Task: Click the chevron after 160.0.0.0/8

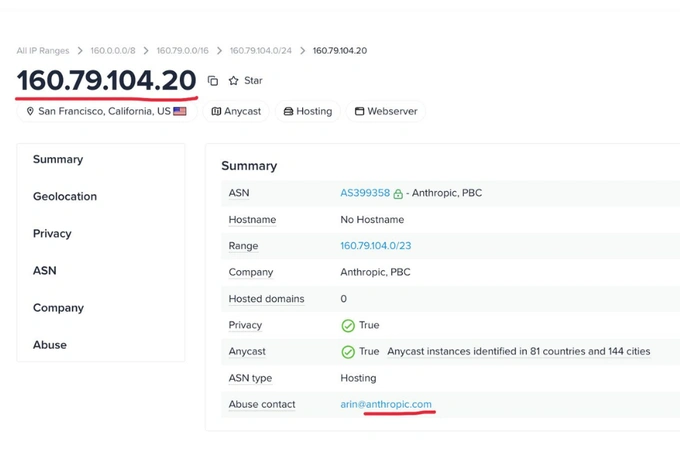Action: (146, 51)
